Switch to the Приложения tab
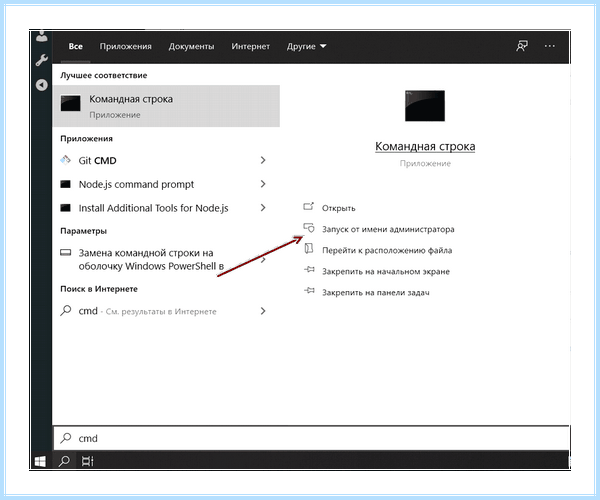Viewport: 600px width, 500px height. 126,46
